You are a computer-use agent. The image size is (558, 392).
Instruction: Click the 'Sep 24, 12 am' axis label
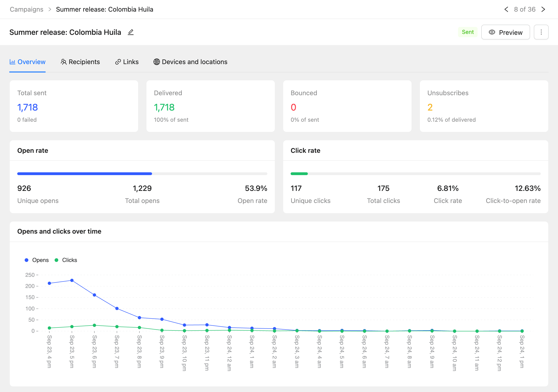tap(229, 353)
